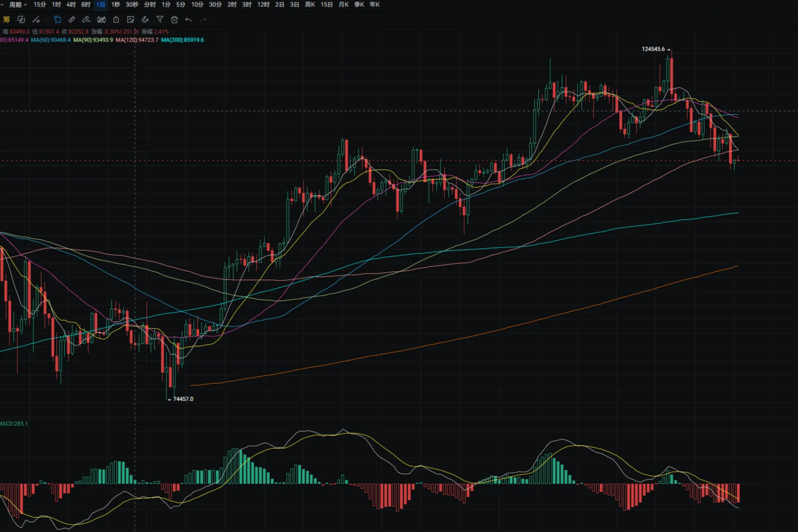Click the redo arrow icon
This screenshot has height=532, width=798.
(203, 20)
